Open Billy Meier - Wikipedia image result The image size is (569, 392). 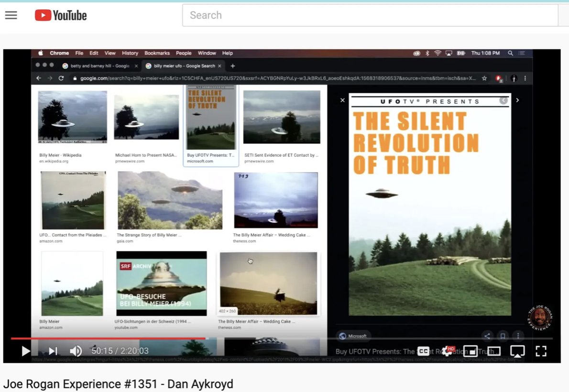(73, 117)
